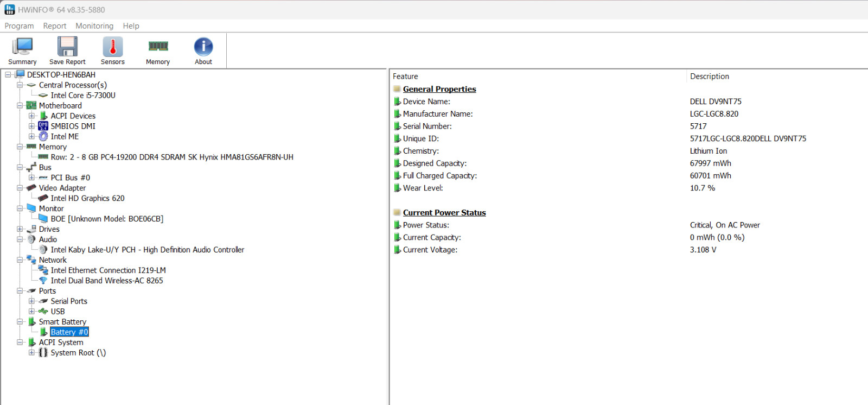Expand the SMBIOS DMI node
Viewport: 868px width, 405px height.
tap(31, 126)
